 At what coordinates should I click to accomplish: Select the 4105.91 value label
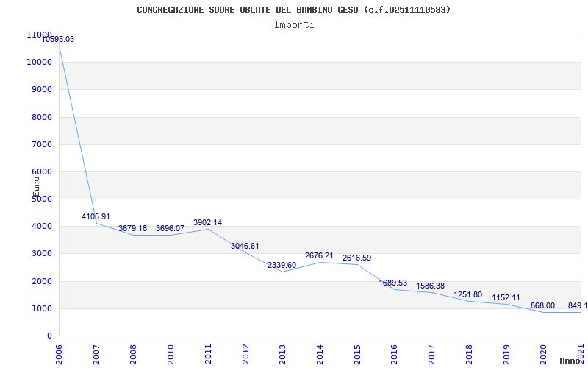pos(96,217)
